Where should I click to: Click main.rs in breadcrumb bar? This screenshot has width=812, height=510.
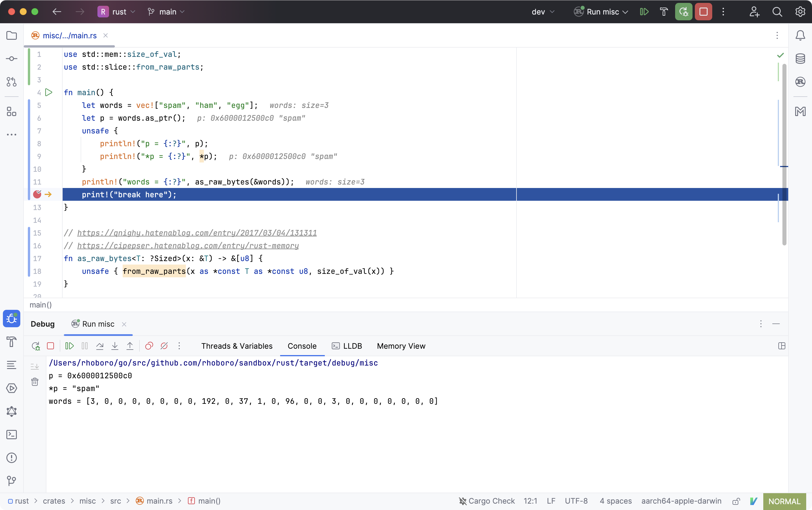155,501
